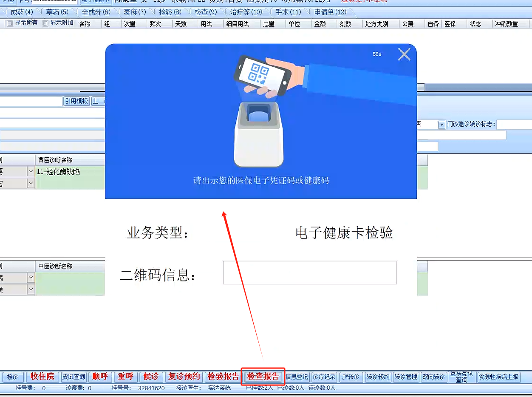This screenshot has height=397, width=532.
Task: Click the 收住院 button
Action: click(42, 377)
